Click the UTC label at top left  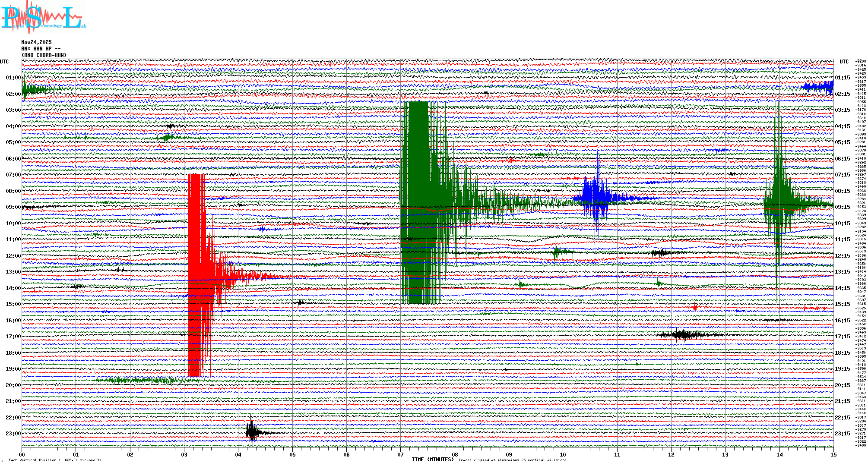pyautogui.click(x=4, y=62)
